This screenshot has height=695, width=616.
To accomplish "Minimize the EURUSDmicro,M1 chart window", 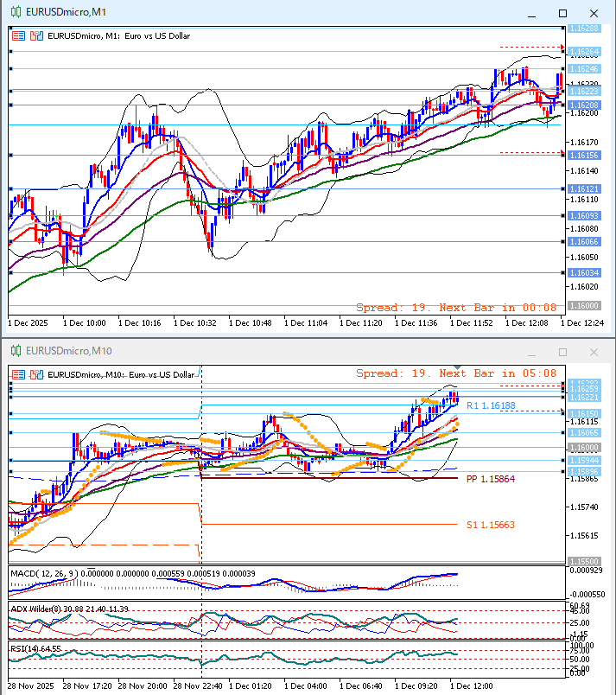I will [533, 13].
